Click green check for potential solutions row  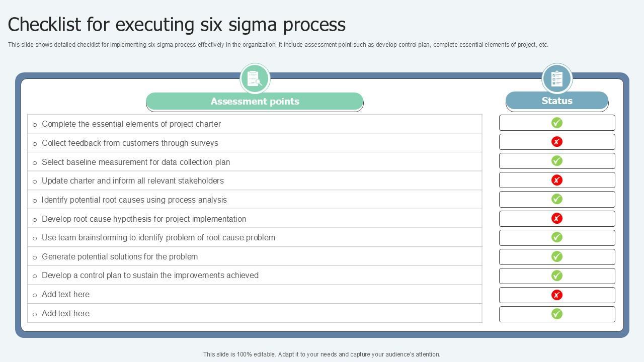(x=557, y=256)
